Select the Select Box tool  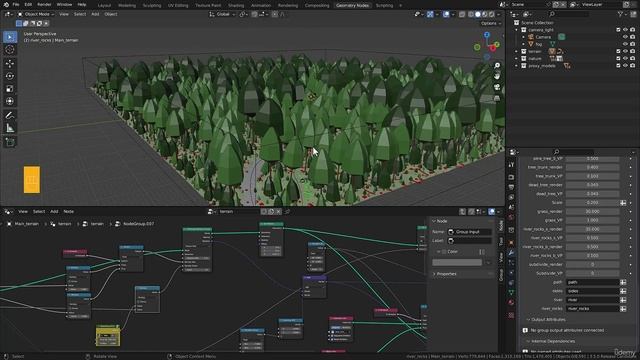pos(10,37)
